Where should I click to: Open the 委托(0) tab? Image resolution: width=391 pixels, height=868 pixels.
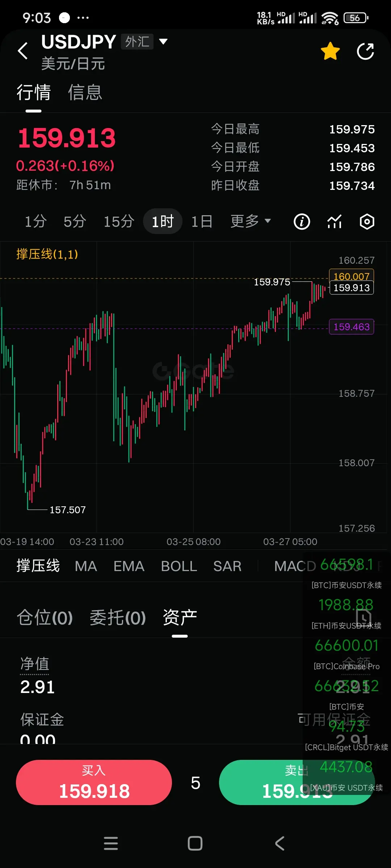click(x=118, y=617)
